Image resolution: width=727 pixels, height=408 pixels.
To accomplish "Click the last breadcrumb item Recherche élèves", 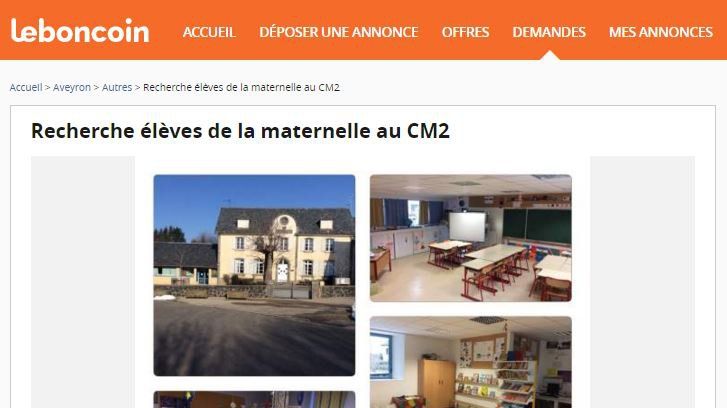I will [x=241, y=87].
